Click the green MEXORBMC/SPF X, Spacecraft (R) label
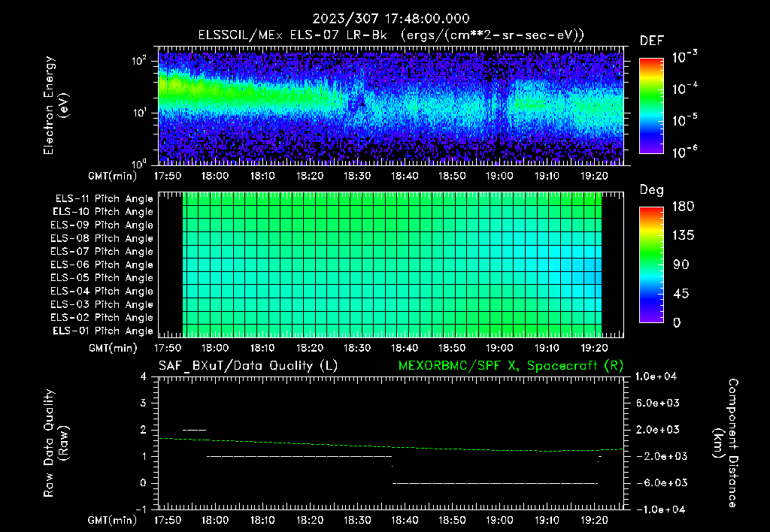The height and width of the screenshot is (532, 770). 511,366
